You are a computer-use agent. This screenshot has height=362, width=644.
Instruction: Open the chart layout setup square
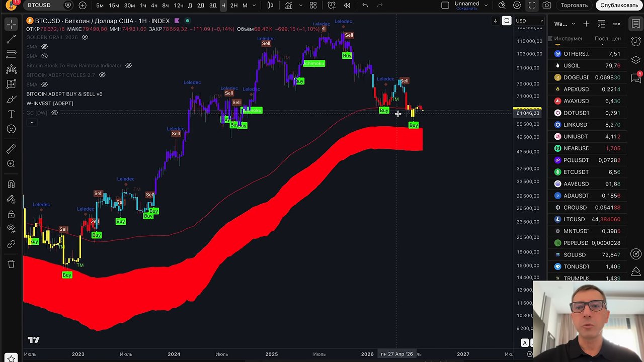coord(445,6)
